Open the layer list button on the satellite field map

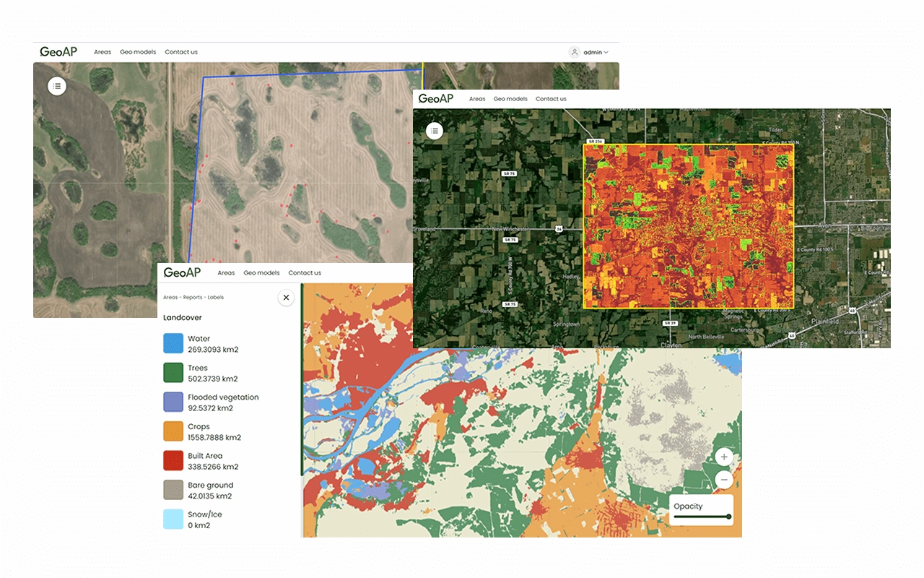(57, 86)
